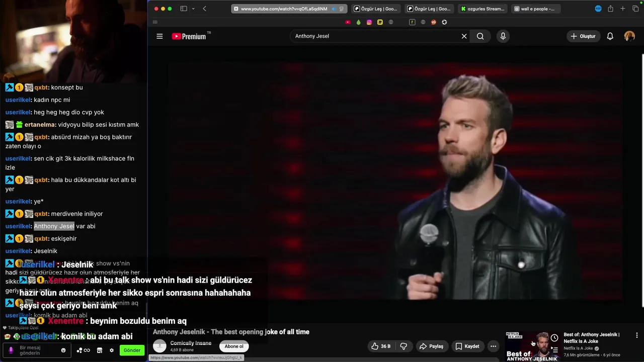Open the YouTube hamburger guide menu

coord(159,36)
